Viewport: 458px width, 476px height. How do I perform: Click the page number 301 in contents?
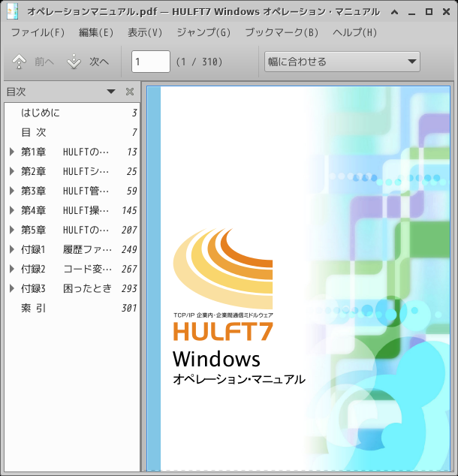129,308
